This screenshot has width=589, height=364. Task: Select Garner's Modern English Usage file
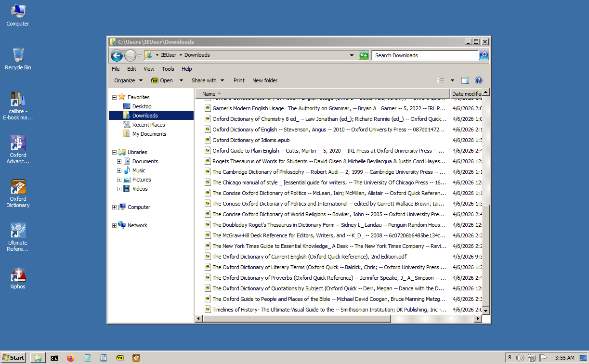click(326, 108)
